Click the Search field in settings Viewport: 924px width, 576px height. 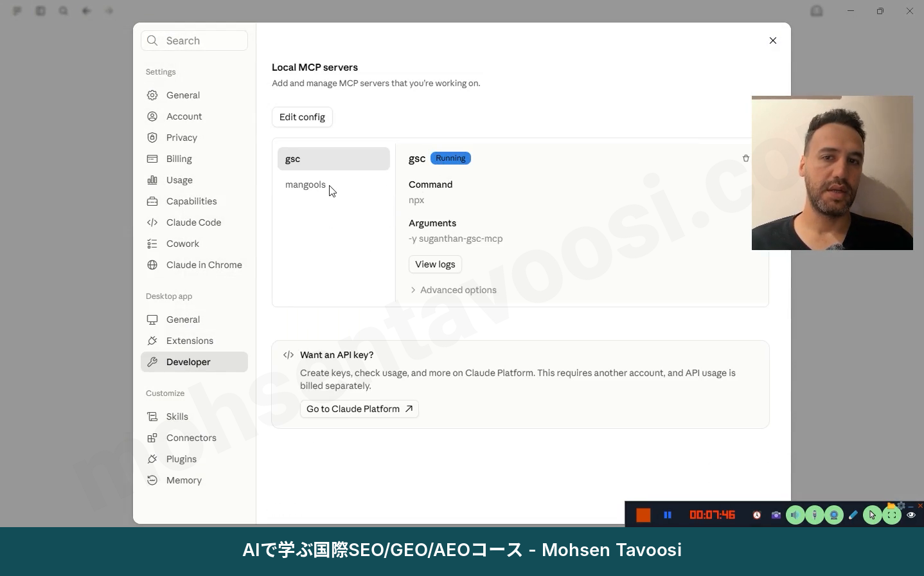coord(194,40)
